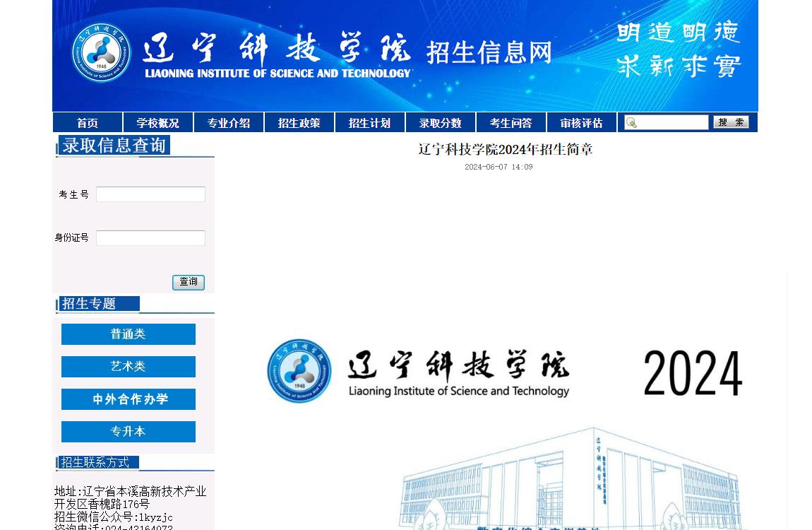
Task: Click the search text field in navbar
Action: [x=673, y=123]
